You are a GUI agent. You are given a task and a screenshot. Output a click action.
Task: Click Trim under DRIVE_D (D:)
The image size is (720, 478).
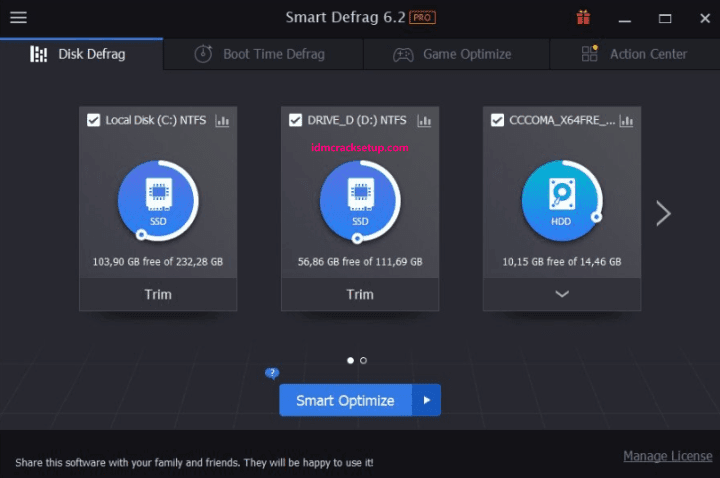click(360, 294)
